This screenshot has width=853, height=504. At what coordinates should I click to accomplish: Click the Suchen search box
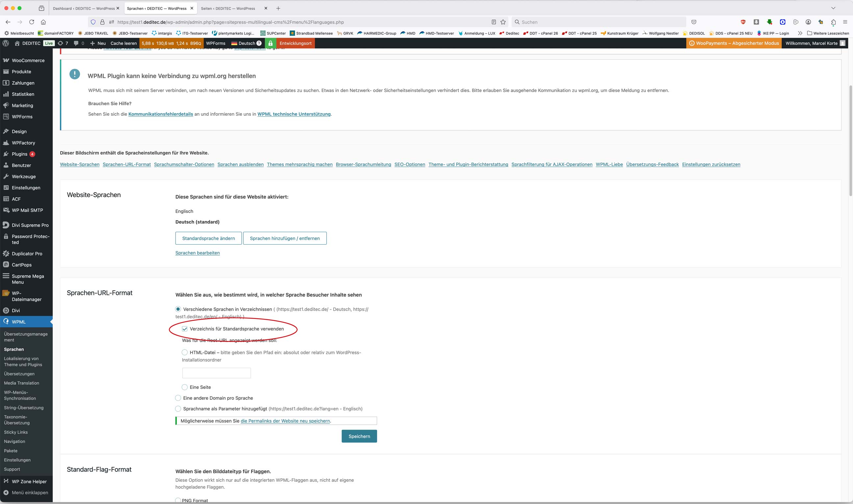coord(598,22)
